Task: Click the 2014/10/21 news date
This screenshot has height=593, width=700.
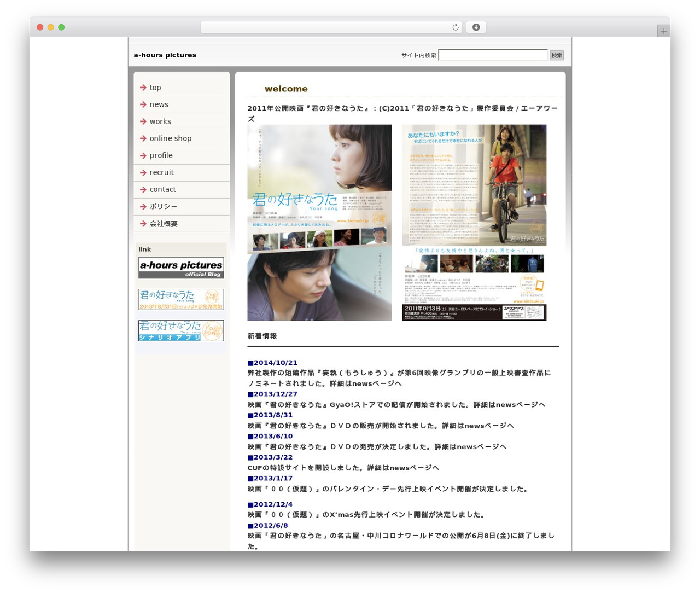Action: click(272, 363)
